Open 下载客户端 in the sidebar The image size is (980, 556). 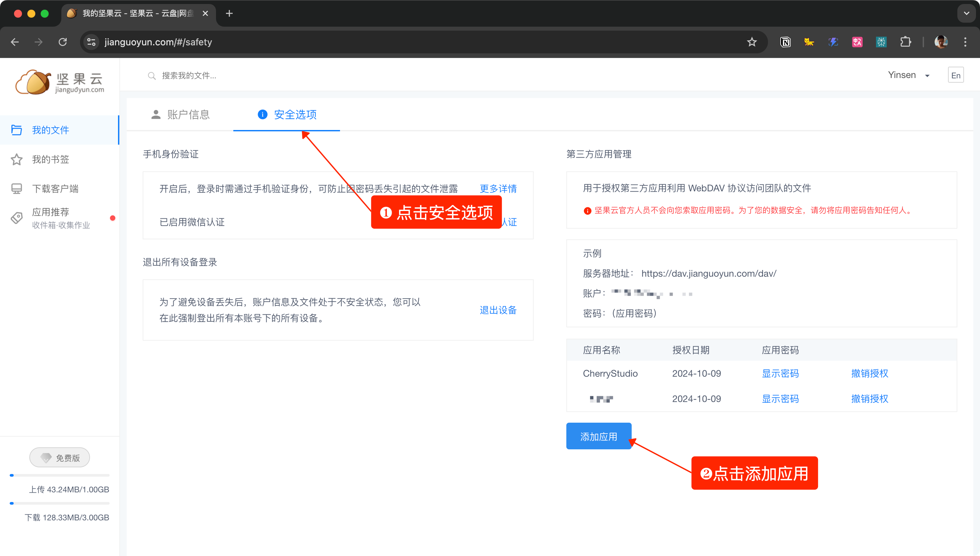[55, 189]
